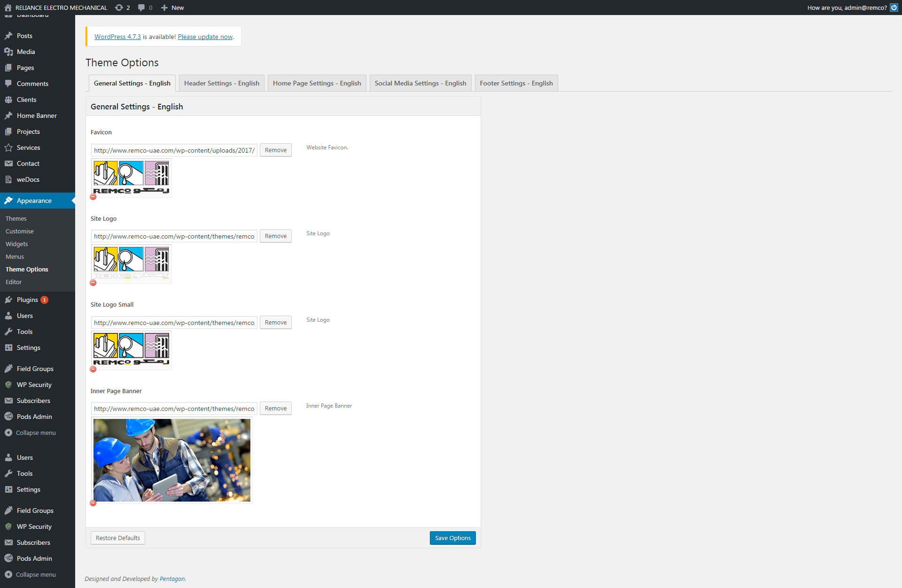Screen dimensions: 902x588
Task: Click the Services star icon
Action: pyautogui.click(x=8, y=147)
